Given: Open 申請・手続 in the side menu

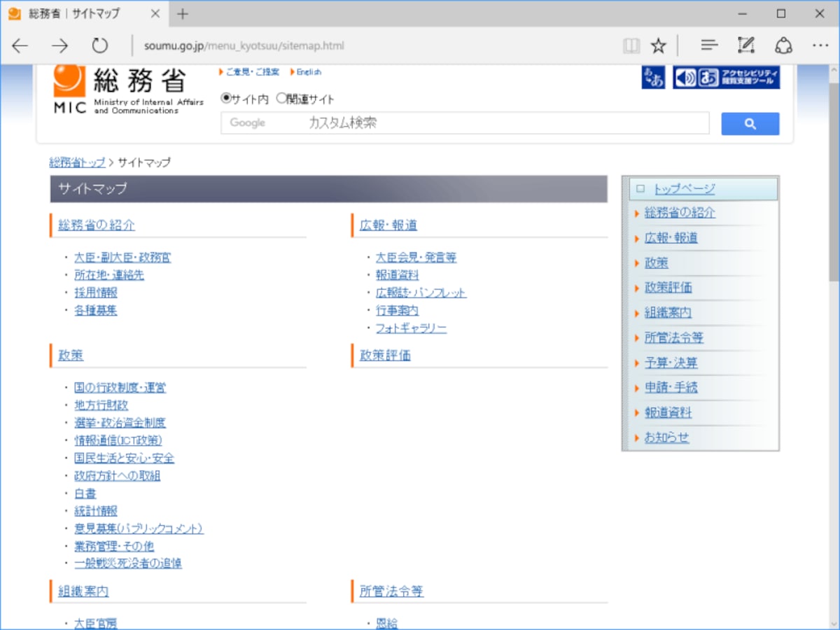Looking at the screenshot, I should pos(671,388).
